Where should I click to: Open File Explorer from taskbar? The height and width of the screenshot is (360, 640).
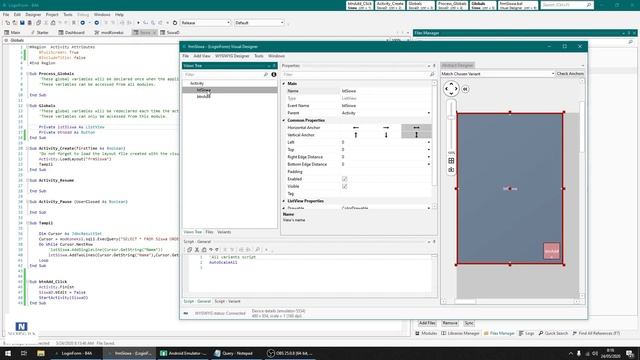(41, 353)
